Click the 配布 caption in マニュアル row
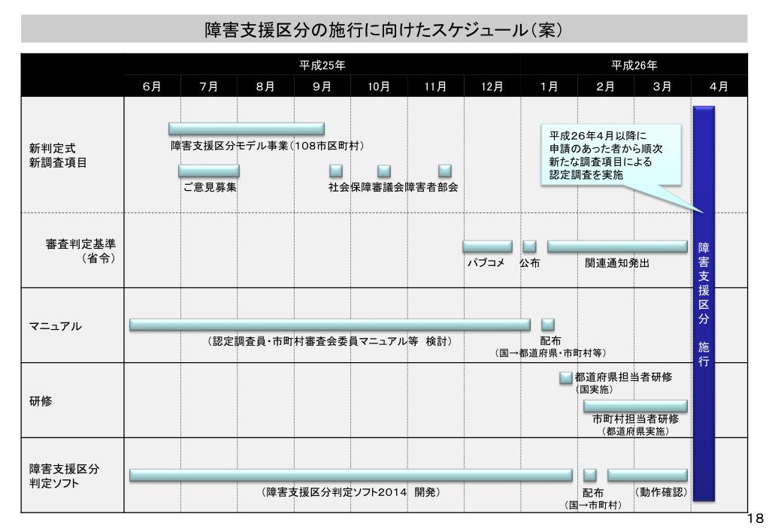The height and width of the screenshot is (532, 769). [550, 341]
